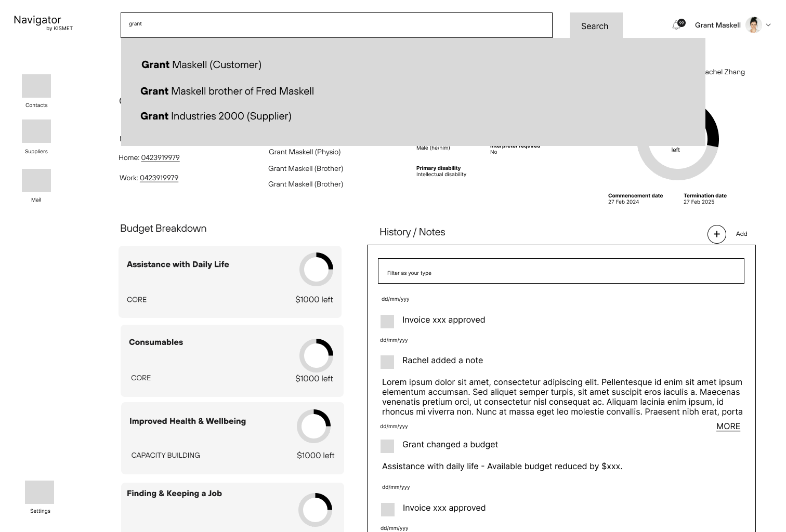Click the notifications bell icon

click(677, 25)
